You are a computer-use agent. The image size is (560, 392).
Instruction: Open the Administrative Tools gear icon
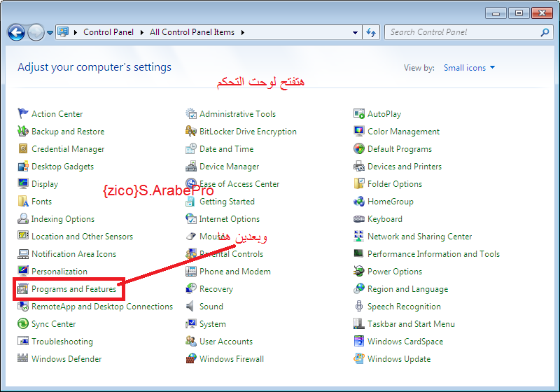click(191, 113)
